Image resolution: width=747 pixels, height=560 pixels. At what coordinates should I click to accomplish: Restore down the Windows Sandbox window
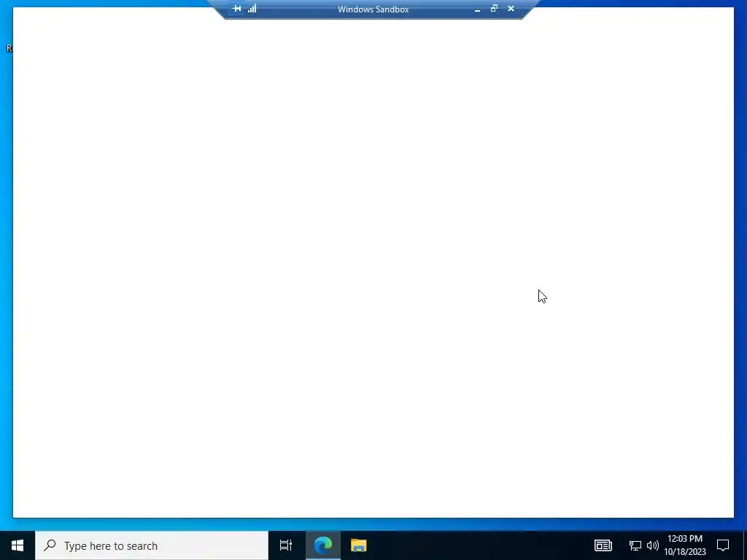pyautogui.click(x=494, y=9)
